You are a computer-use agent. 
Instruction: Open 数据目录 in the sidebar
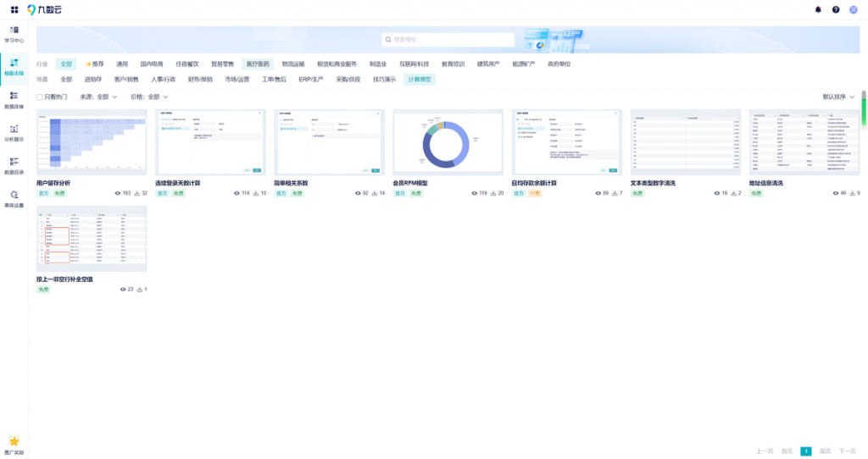point(14,165)
